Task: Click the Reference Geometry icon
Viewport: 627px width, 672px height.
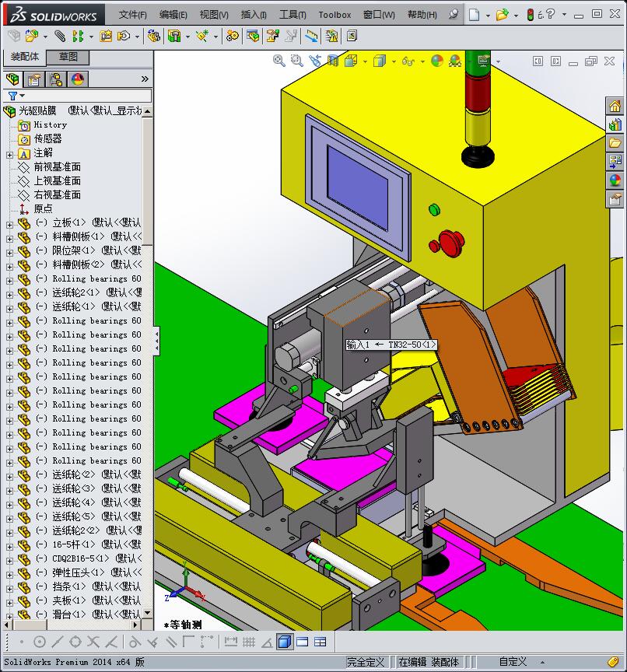Action: click(201, 36)
